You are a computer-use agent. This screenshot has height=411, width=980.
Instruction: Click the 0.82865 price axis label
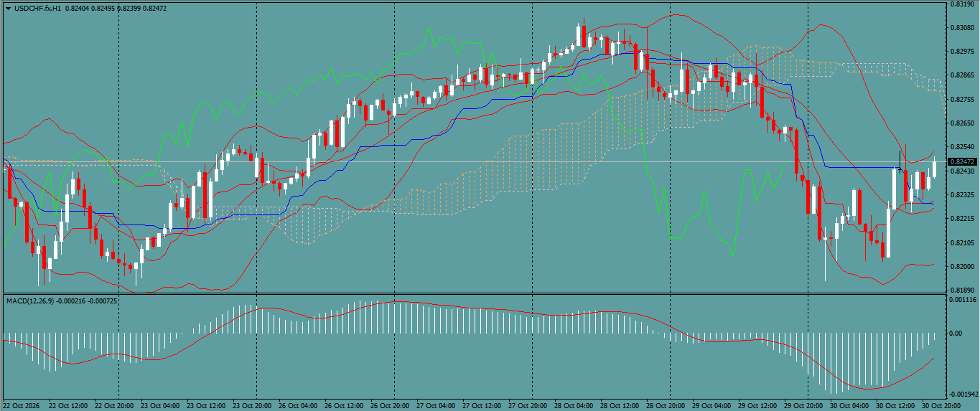click(961, 75)
